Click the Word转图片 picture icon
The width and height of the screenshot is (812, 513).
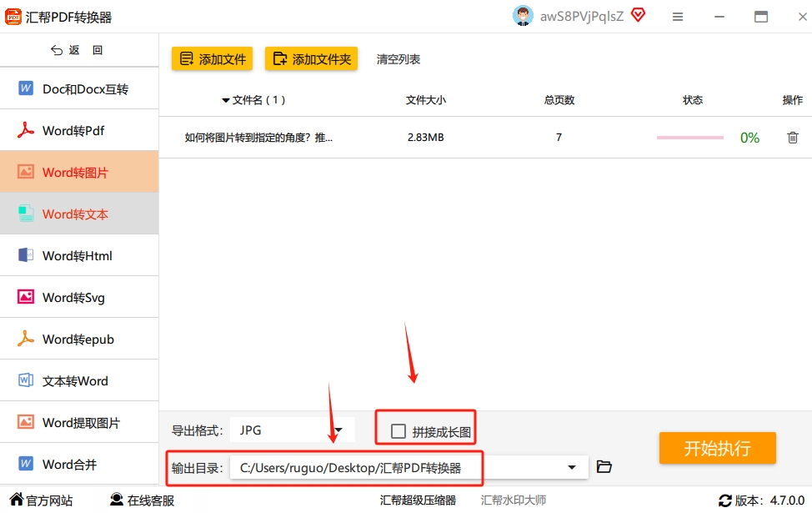point(25,172)
